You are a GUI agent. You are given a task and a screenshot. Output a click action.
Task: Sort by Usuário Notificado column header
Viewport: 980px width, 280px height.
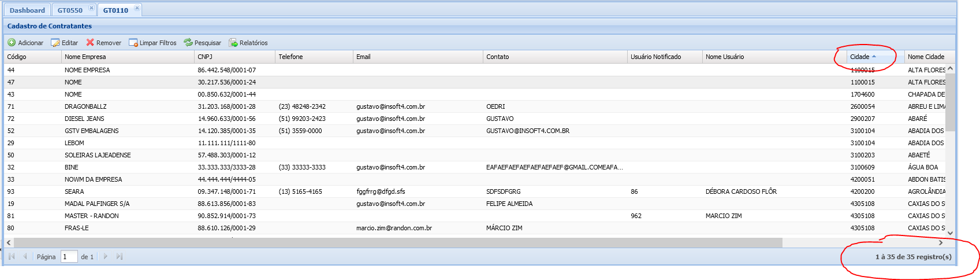[x=665, y=57]
